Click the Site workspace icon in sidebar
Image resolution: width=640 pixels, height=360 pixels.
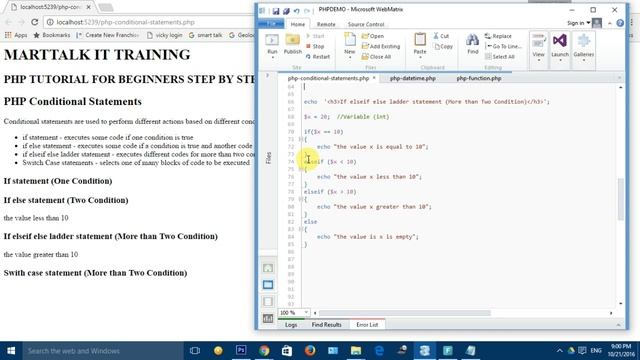point(268,268)
